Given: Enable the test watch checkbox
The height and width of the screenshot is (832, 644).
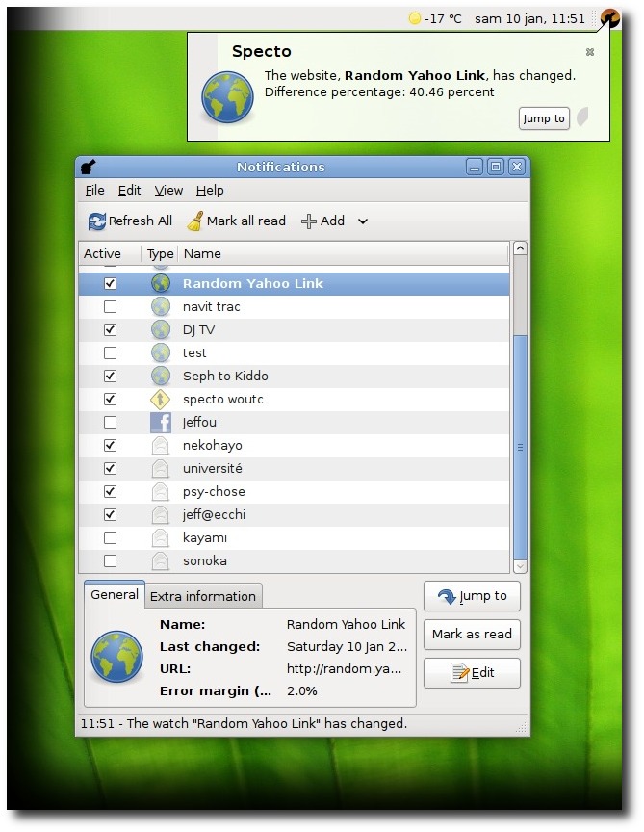Looking at the screenshot, I should coord(111,352).
